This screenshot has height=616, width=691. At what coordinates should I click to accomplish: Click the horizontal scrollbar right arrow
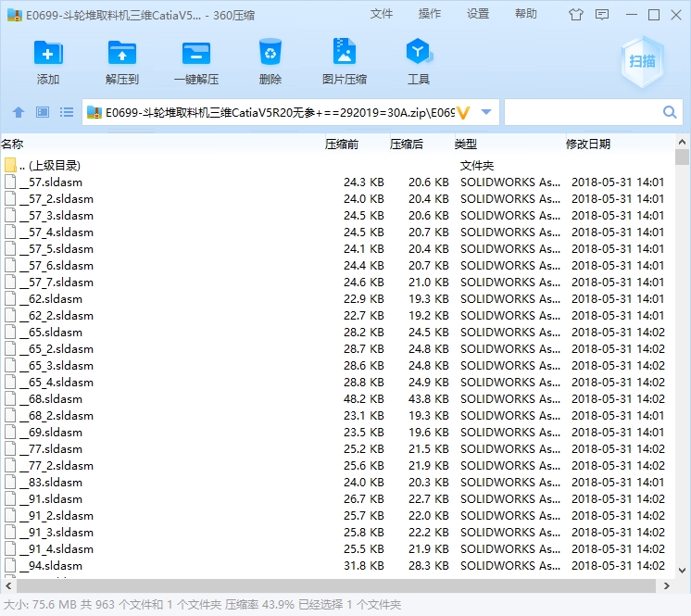click(x=667, y=585)
